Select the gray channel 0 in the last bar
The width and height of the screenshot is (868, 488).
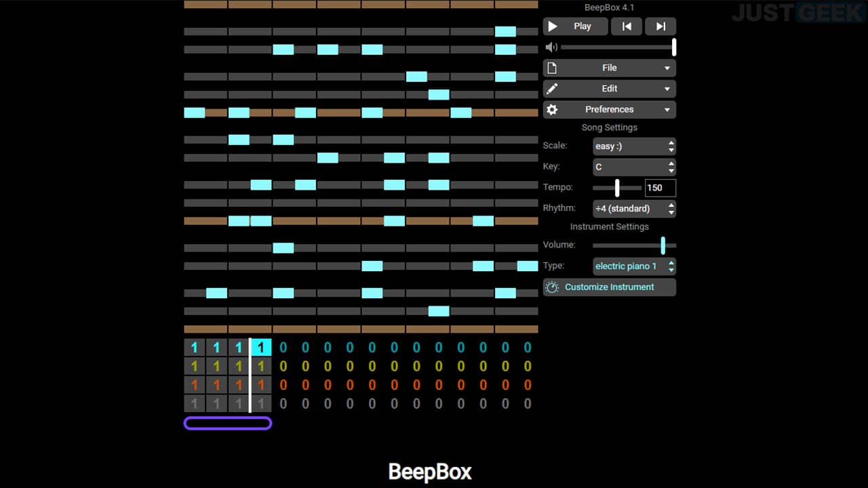pyautogui.click(x=528, y=403)
